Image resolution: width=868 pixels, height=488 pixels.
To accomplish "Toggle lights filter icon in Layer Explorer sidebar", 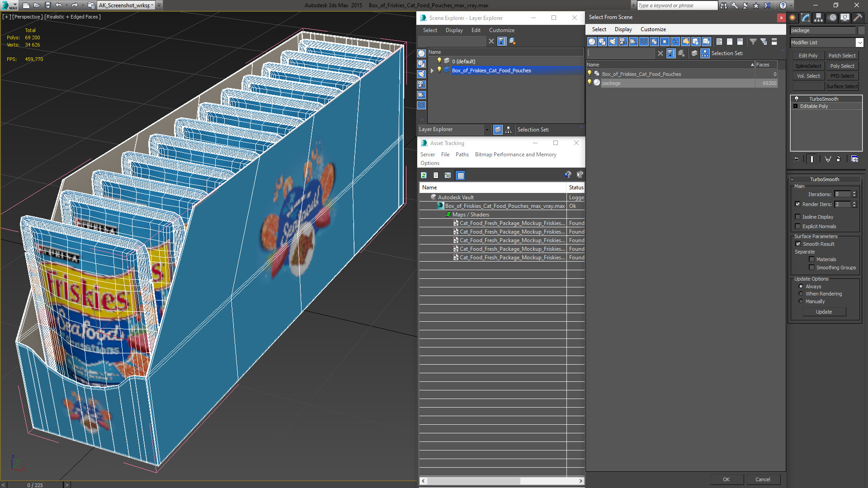I will (421, 74).
